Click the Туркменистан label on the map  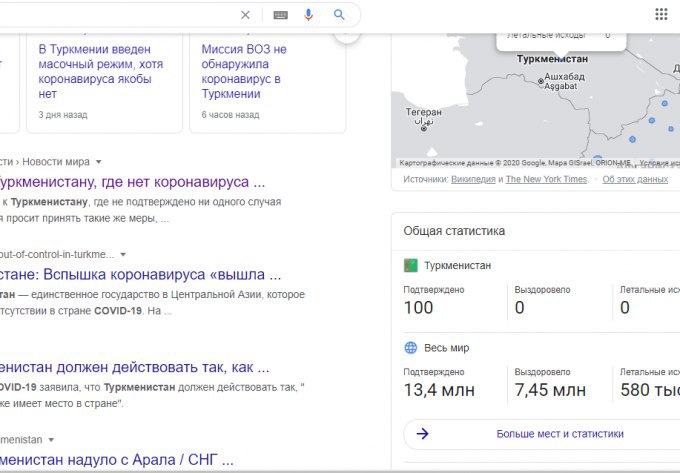click(x=552, y=59)
